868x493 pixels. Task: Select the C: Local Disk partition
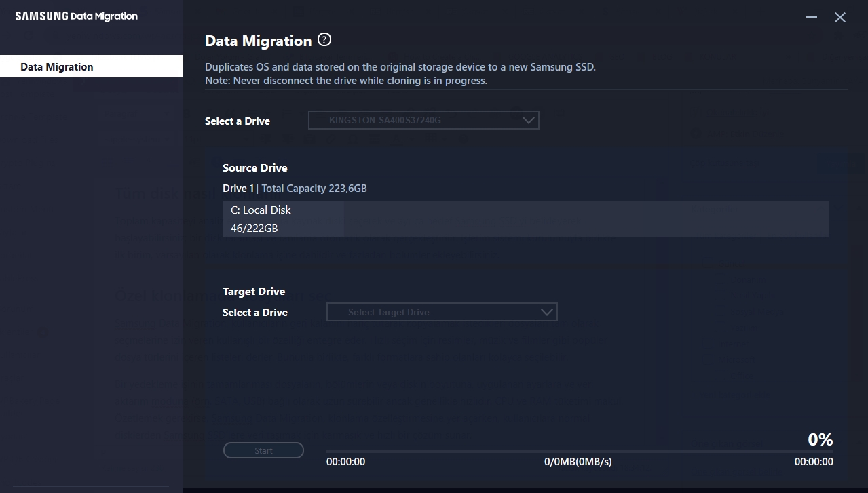pos(283,218)
